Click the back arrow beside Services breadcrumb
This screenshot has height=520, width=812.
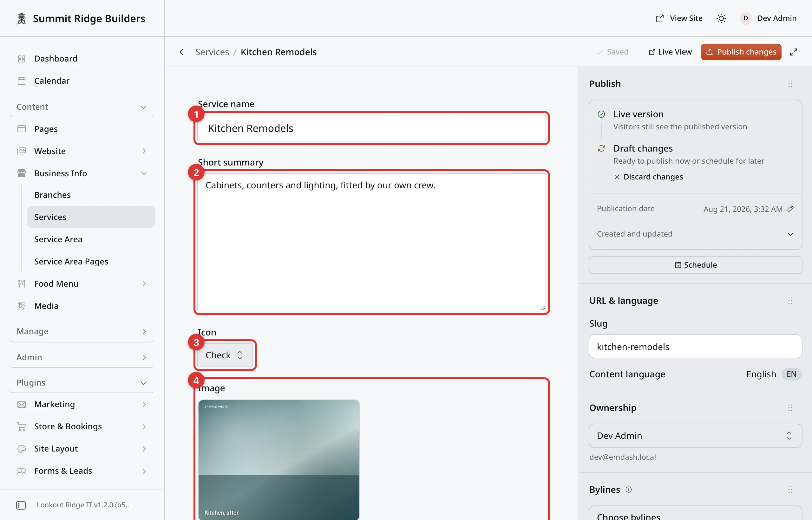pyautogui.click(x=183, y=52)
